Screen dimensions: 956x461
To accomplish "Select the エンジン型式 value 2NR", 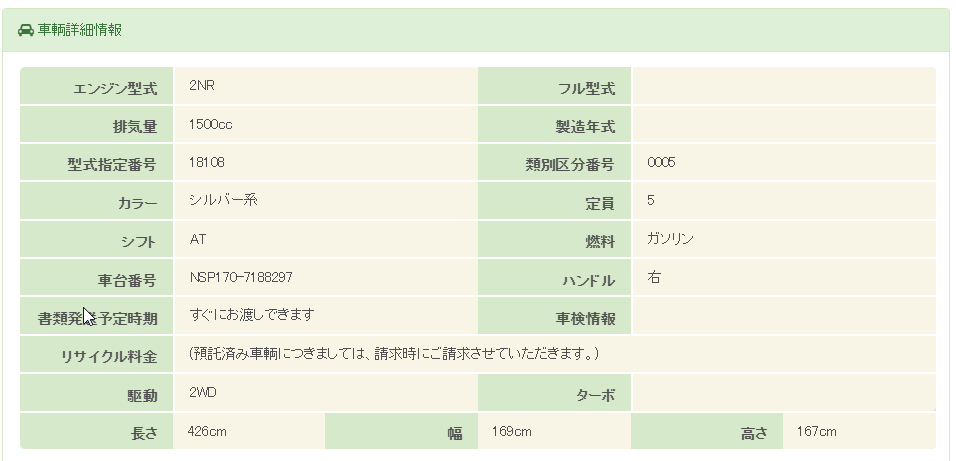I will (202, 85).
